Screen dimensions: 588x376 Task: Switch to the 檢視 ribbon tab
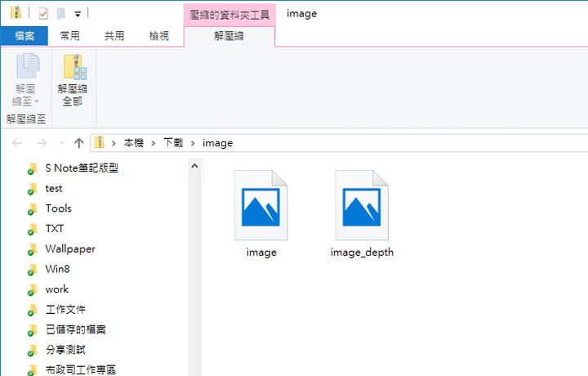pos(159,36)
